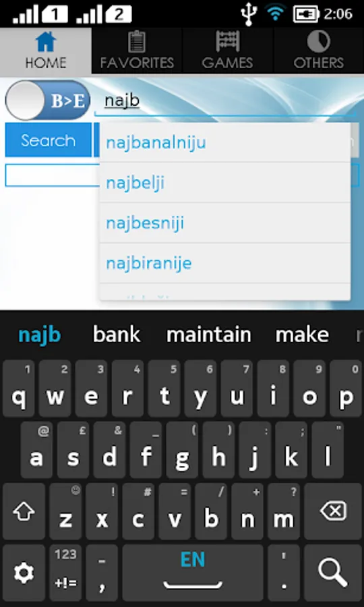
Task: Tap the EN space bar
Action: [x=193, y=573]
